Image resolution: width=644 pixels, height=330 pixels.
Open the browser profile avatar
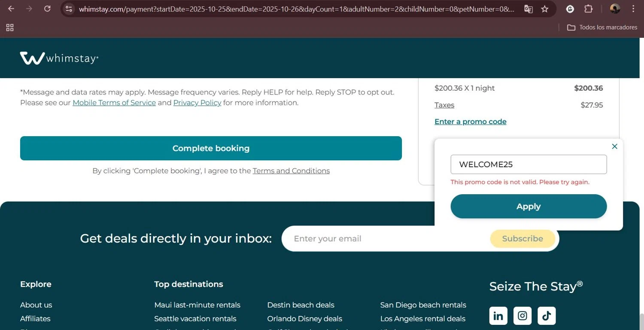pyautogui.click(x=615, y=9)
